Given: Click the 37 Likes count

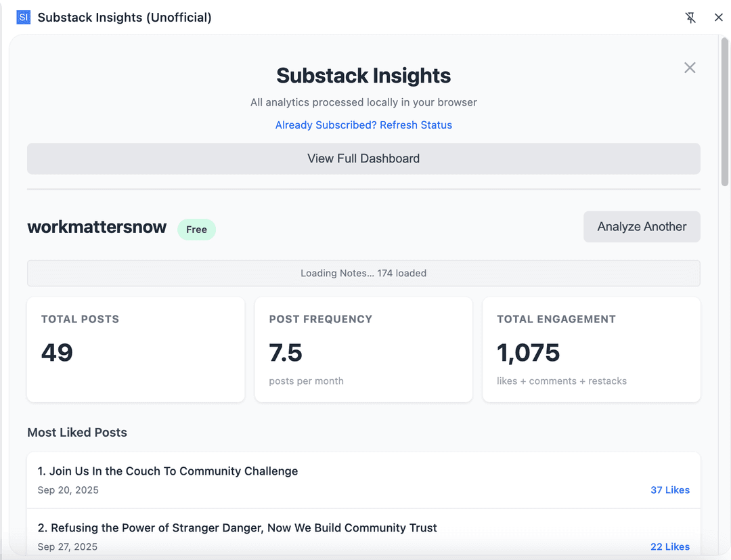Looking at the screenshot, I should (x=670, y=490).
